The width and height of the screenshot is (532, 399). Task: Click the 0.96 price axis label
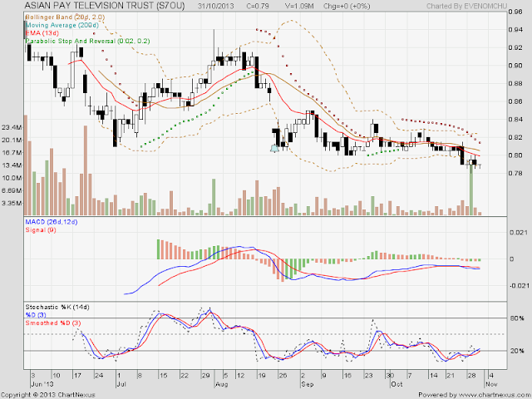(515, 12)
